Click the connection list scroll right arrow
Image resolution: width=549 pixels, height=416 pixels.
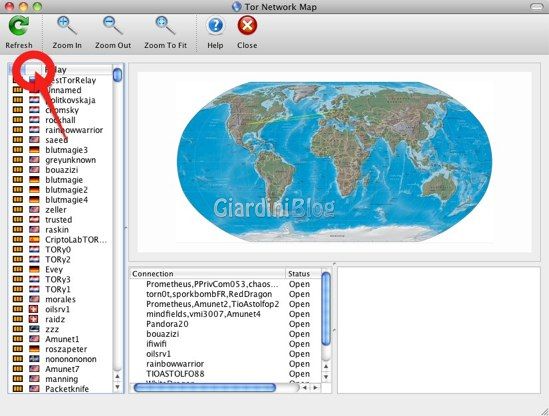point(315,388)
